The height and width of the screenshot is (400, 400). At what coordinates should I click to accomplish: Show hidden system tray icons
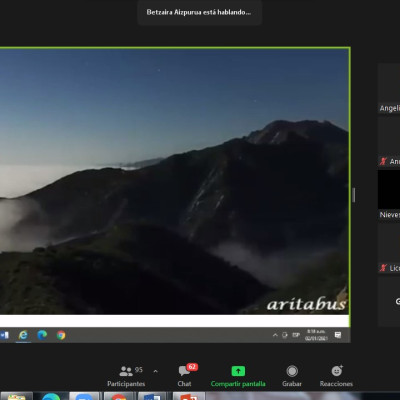275,335
